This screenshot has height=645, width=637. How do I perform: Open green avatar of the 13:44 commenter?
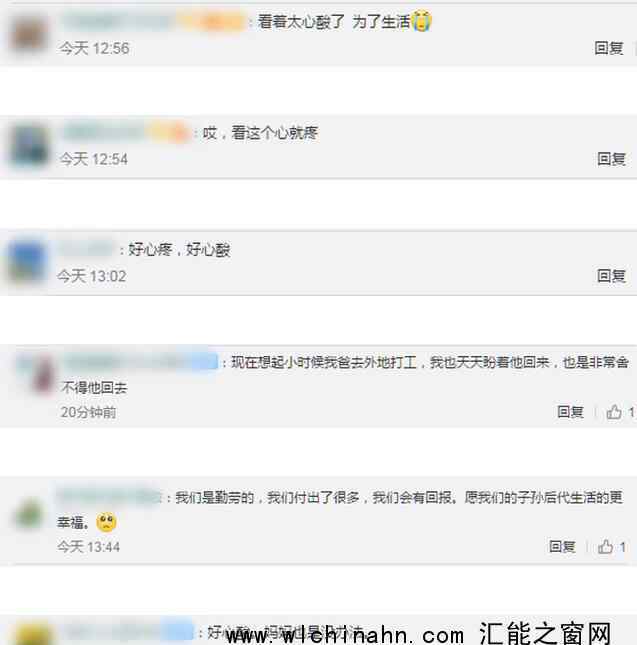[x=29, y=514]
